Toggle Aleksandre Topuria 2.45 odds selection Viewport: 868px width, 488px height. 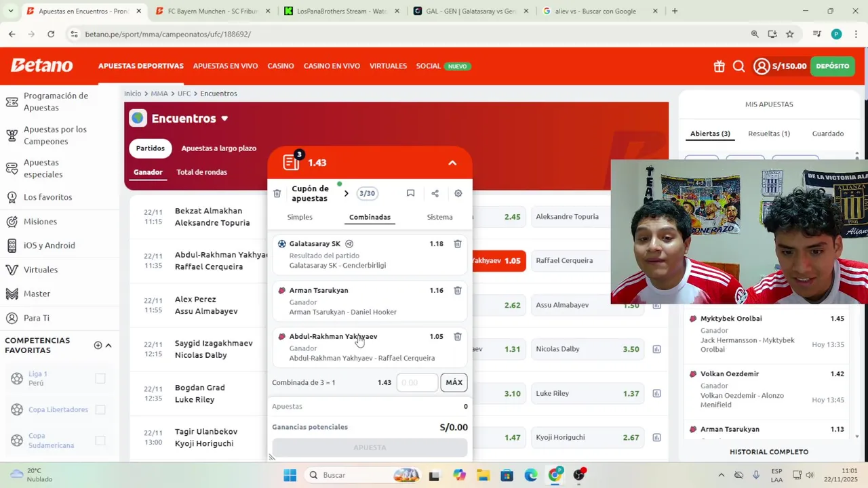498,217
